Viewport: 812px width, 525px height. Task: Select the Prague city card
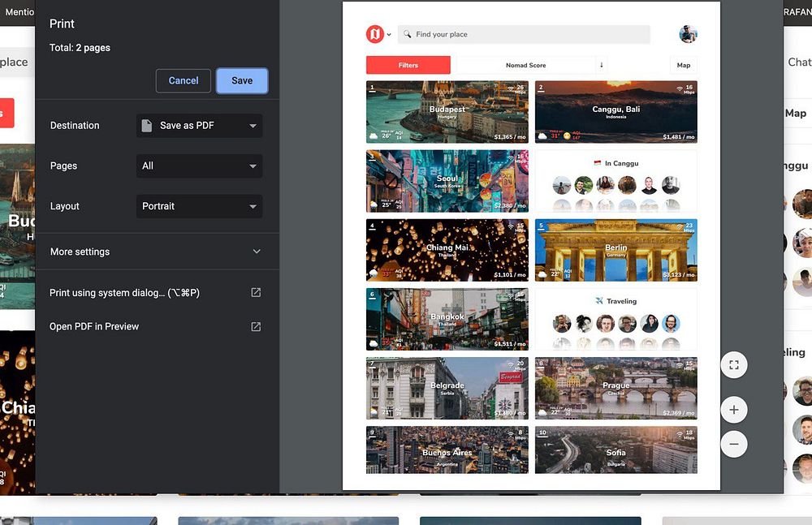(x=615, y=389)
